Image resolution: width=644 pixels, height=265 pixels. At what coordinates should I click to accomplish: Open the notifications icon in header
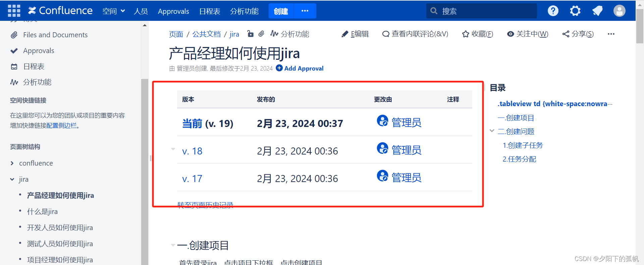coord(597,11)
